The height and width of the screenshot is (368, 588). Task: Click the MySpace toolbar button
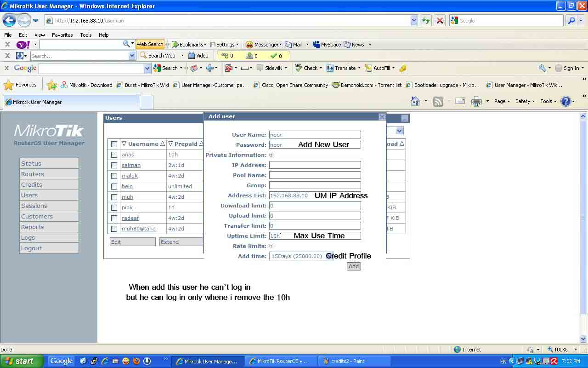pos(327,45)
